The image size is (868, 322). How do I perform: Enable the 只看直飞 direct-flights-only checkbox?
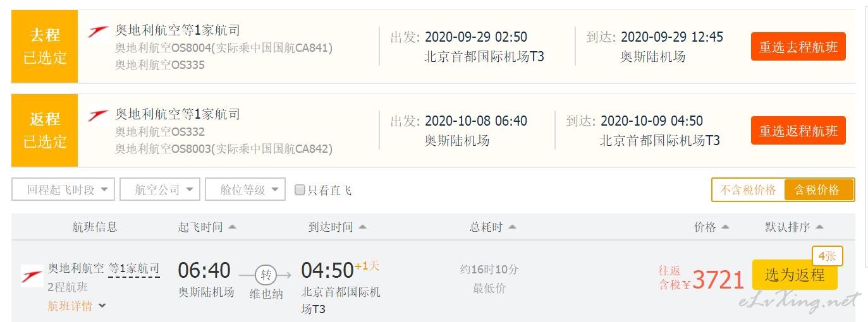click(300, 190)
